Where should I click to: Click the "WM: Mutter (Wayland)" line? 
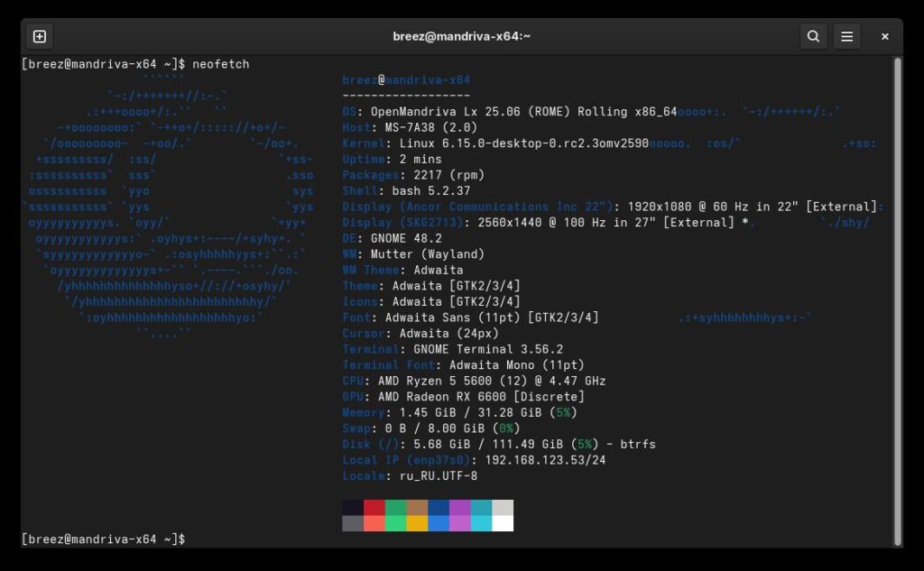coord(413,254)
